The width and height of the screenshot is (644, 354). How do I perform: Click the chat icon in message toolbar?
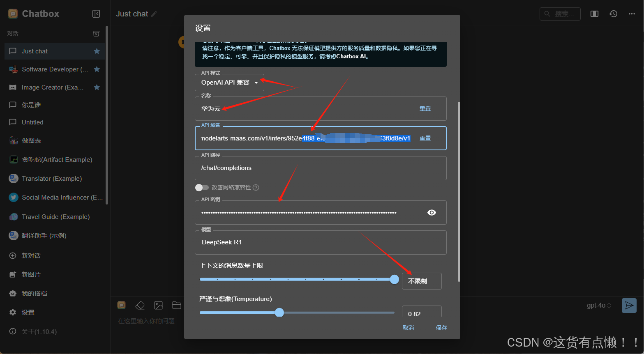[121, 305]
